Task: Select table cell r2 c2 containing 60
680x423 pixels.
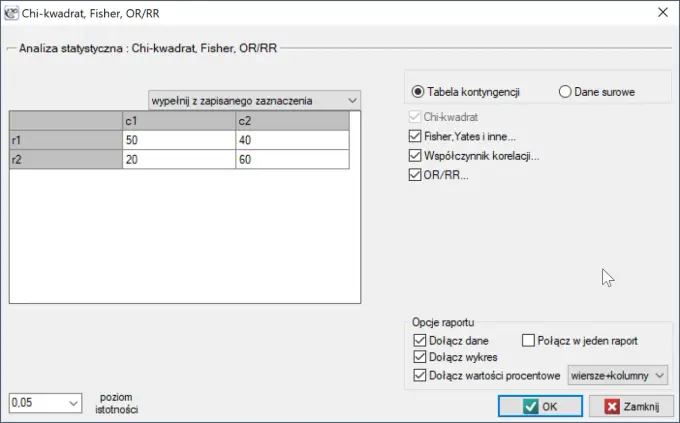Action: 292,159
